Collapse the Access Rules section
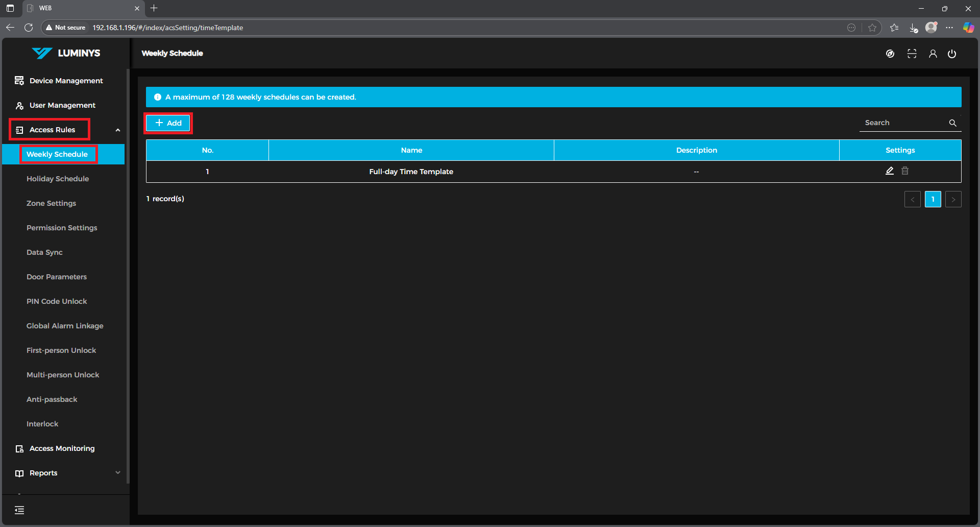The height and width of the screenshot is (527, 980). (118, 130)
